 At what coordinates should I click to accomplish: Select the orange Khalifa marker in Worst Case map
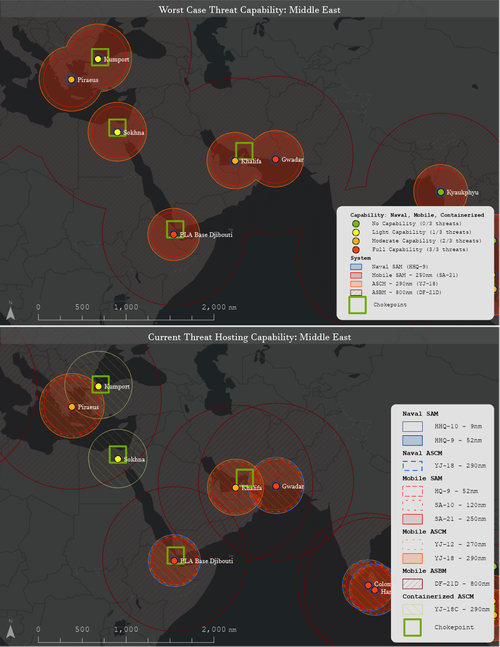[235, 161]
